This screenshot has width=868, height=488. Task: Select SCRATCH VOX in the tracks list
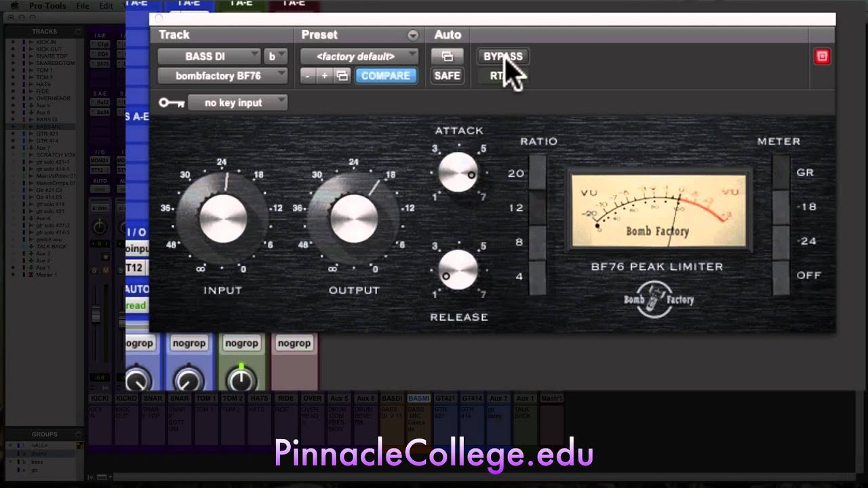click(56, 155)
